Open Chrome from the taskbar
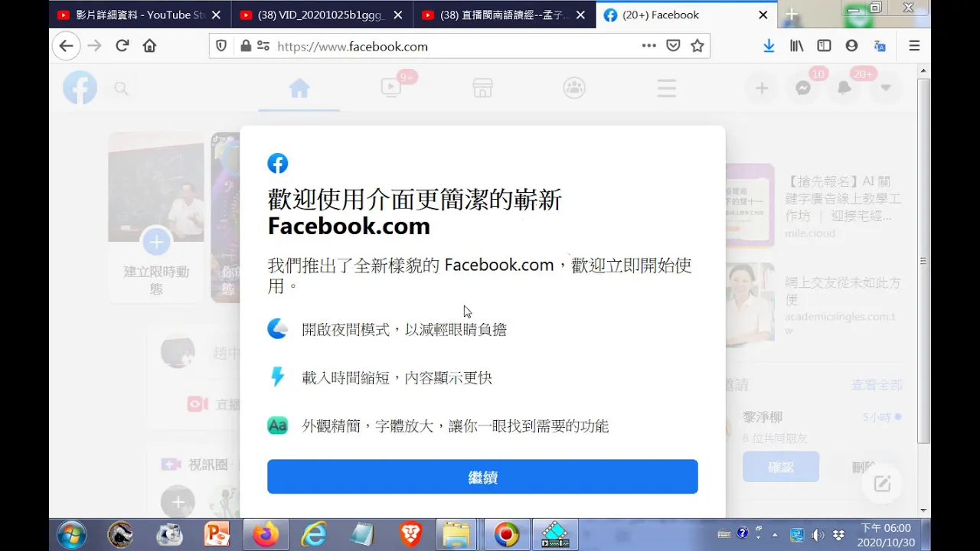 (506, 534)
